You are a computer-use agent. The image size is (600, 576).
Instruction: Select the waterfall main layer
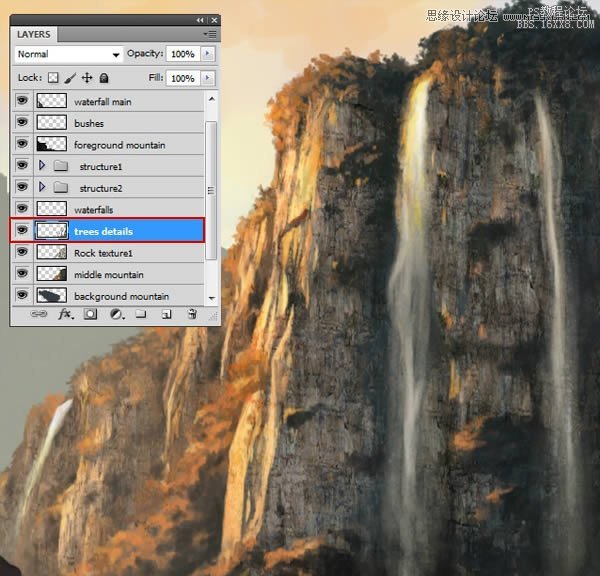[x=108, y=101]
